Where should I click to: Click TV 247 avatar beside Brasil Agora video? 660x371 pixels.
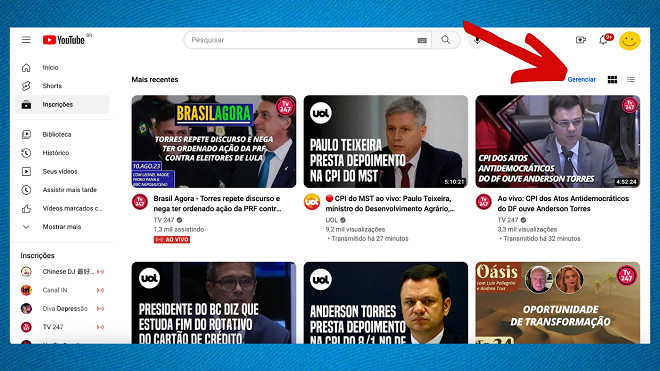coord(140,202)
